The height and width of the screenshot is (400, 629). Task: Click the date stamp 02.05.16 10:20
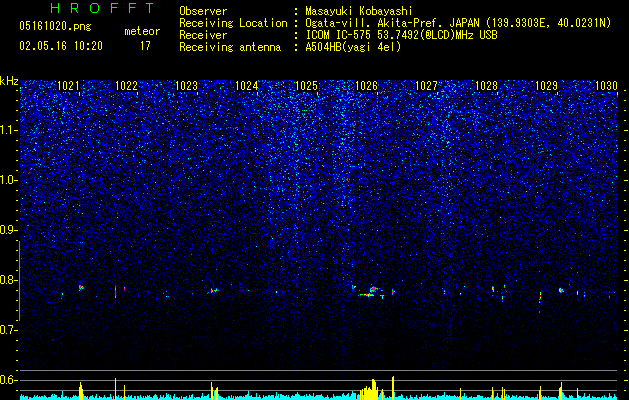pyautogui.click(x=61, y=46)
